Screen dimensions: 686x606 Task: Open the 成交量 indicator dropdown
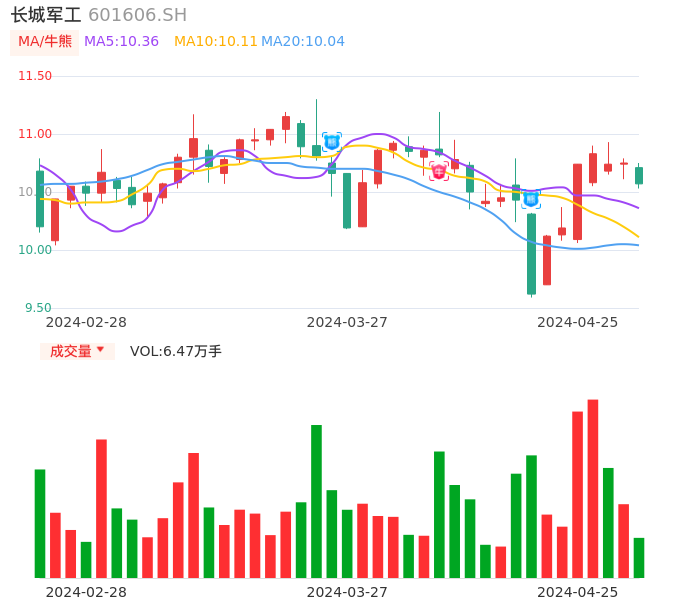coord(77,351)
